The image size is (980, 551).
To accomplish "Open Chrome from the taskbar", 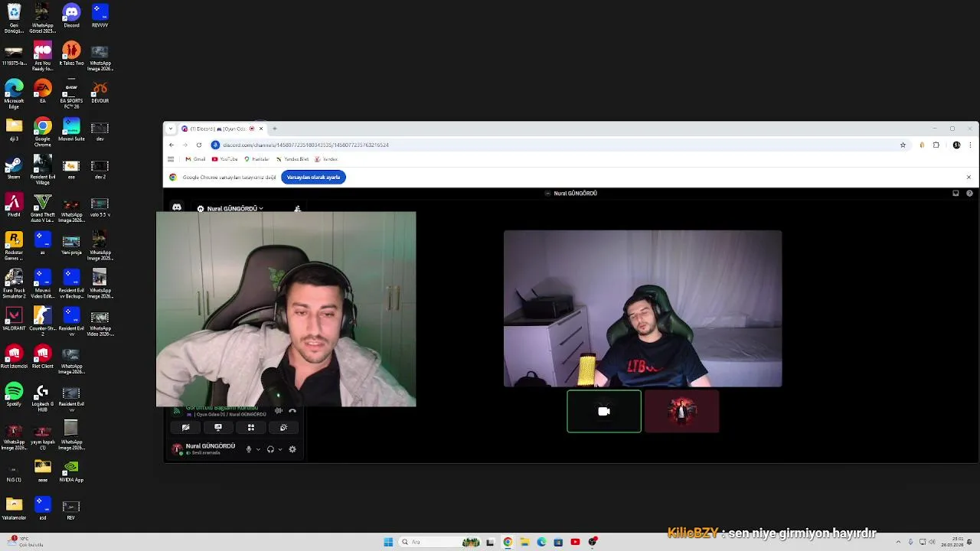I will 508,542.
